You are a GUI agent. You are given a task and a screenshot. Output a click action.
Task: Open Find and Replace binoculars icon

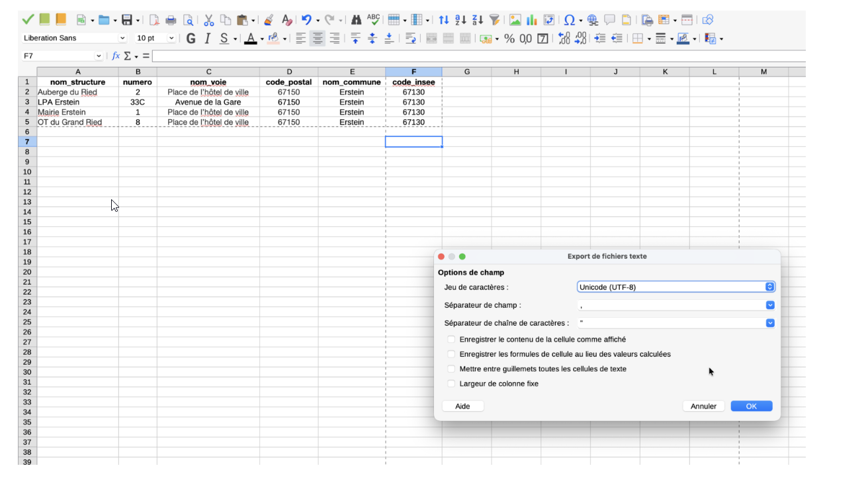356,20
